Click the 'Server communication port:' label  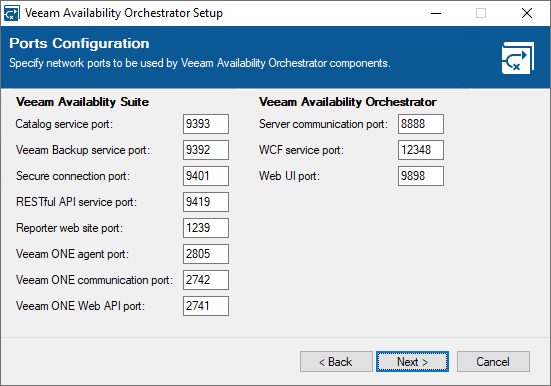pos(323,124)
